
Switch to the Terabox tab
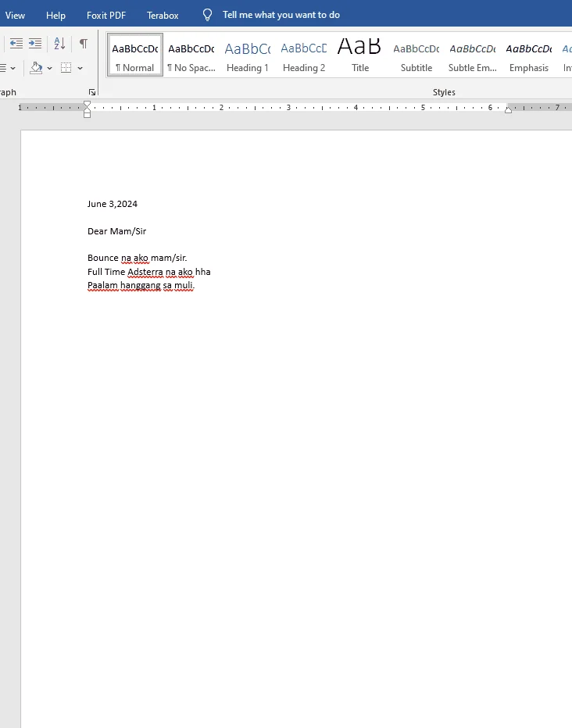click(163, 16)
